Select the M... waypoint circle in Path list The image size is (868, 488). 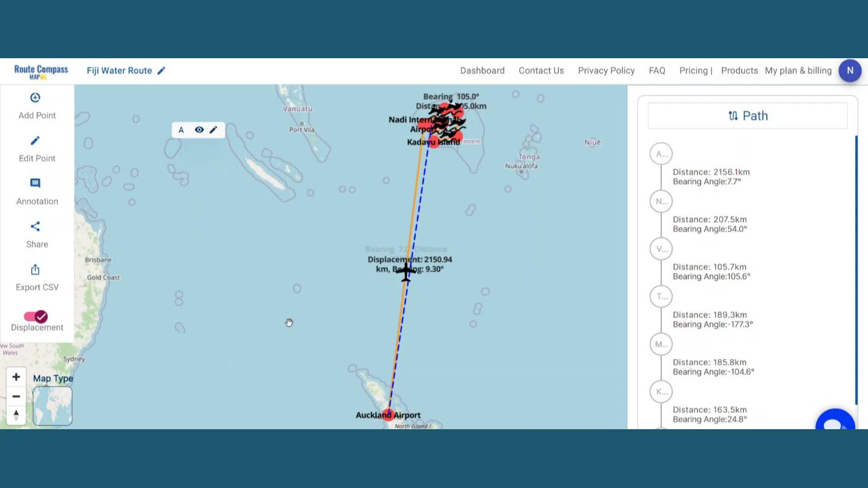(x=661, y=344)
